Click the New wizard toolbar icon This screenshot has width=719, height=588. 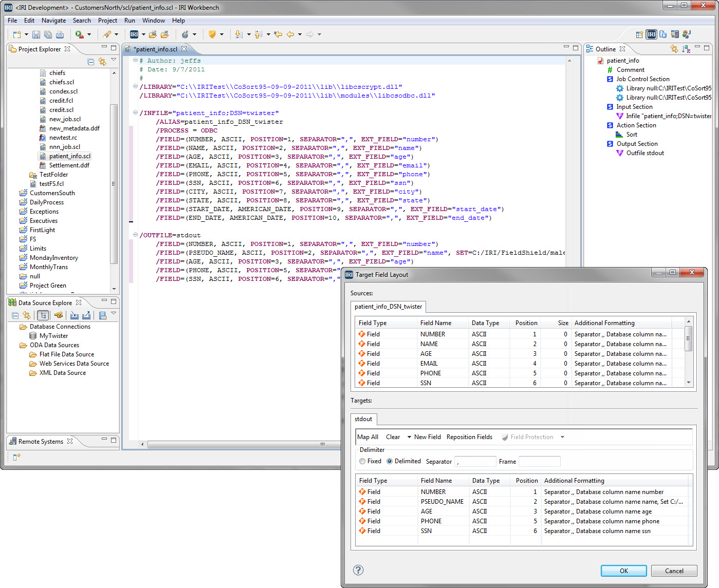[17, 34]
